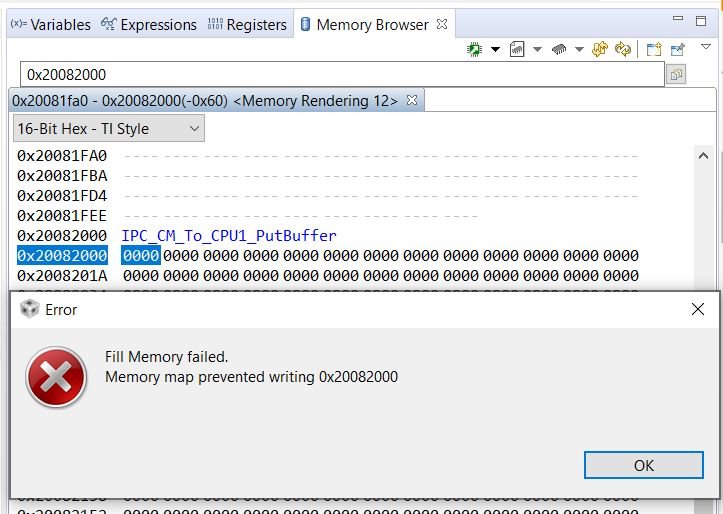Open the View Menu triangle in toolbar
The width and height of the screenshot is (723, 514).
(705, 47)
